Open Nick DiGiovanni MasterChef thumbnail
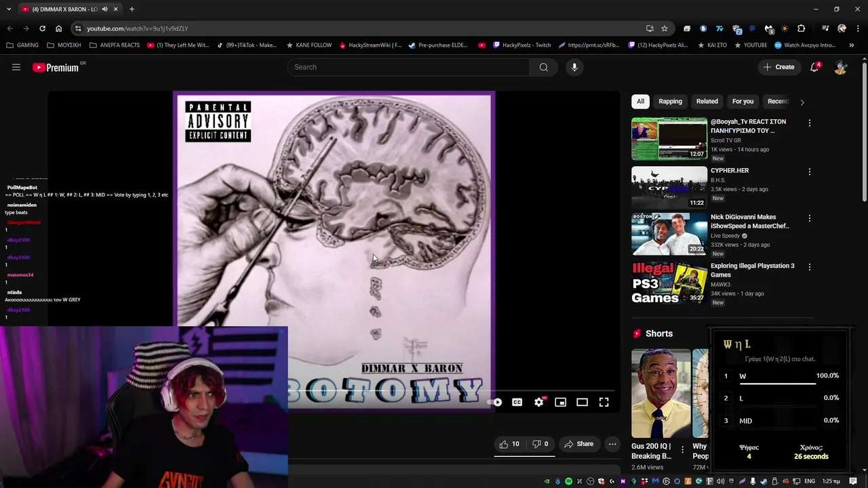The height and width of the screenshot is (488, 868). click(669, 234)
